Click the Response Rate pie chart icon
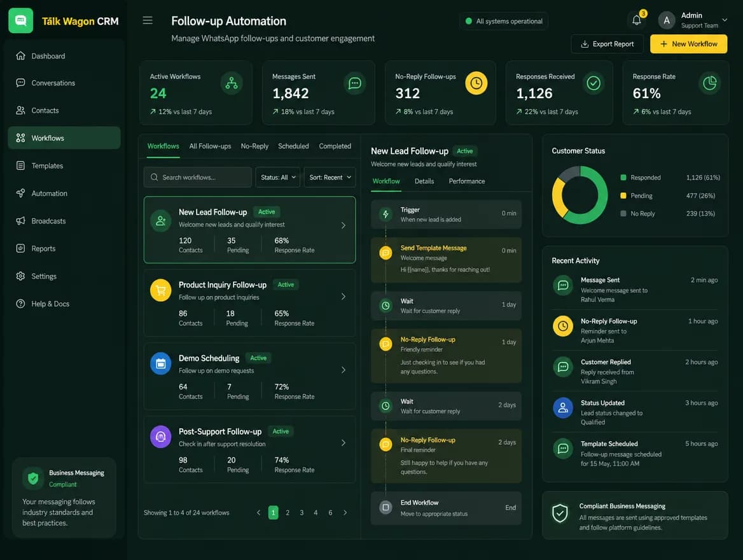The image size is (743, 560). pos(709,83)
